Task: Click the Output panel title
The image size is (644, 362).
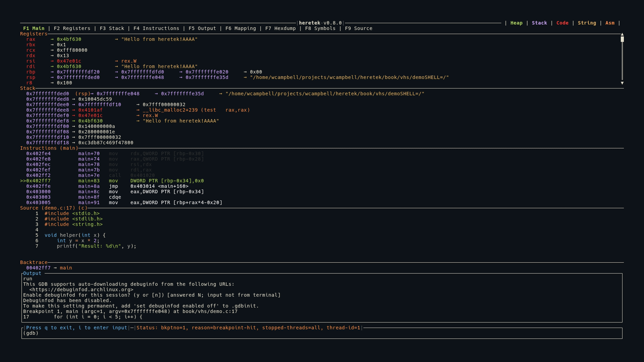Action: pos(32,274)
